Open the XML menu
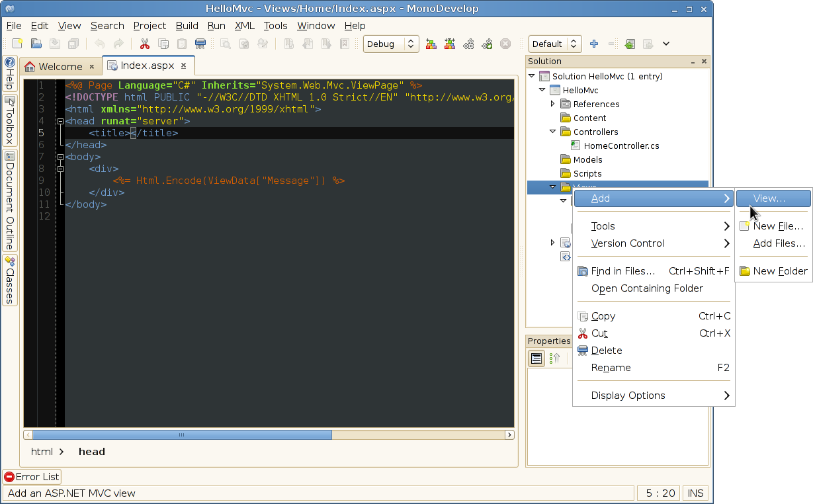The image size is (813, 504). 245,25
